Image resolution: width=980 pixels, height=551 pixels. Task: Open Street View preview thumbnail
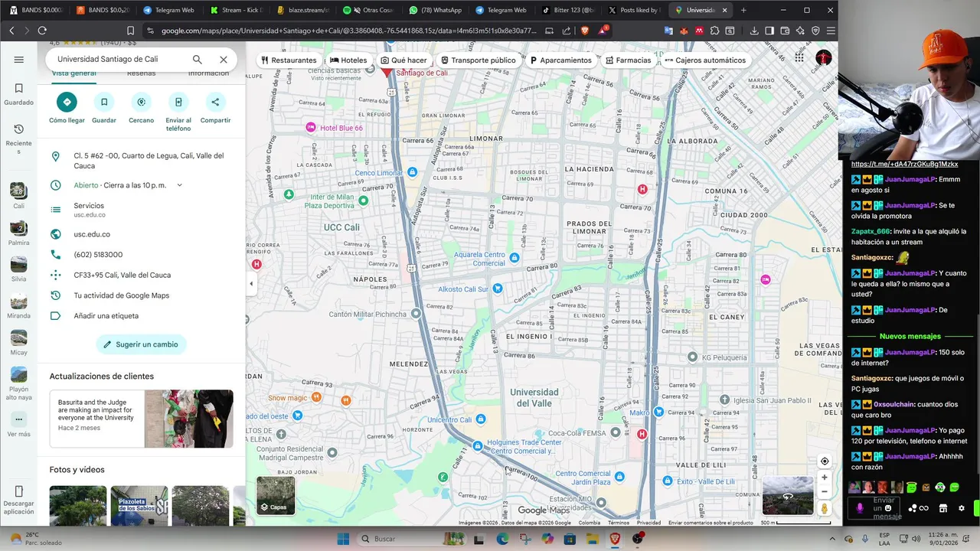point(788,496)
